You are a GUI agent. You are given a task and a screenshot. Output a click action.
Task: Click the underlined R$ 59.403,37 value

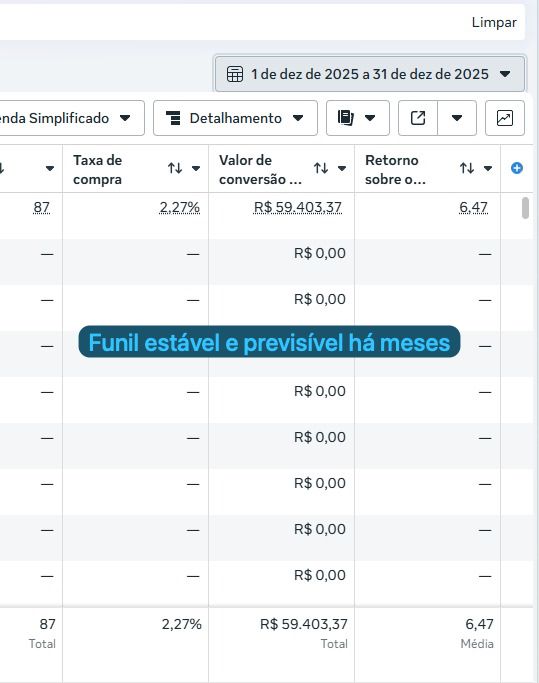coord(298,207)
